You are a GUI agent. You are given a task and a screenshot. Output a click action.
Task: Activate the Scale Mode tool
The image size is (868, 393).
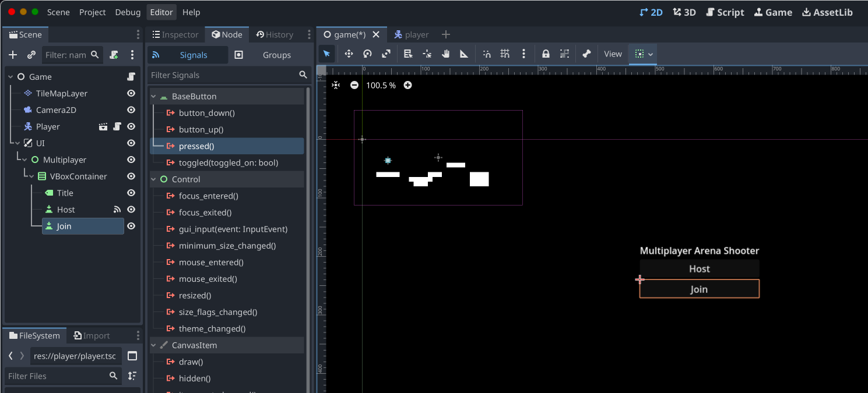[x=386, y=54]
